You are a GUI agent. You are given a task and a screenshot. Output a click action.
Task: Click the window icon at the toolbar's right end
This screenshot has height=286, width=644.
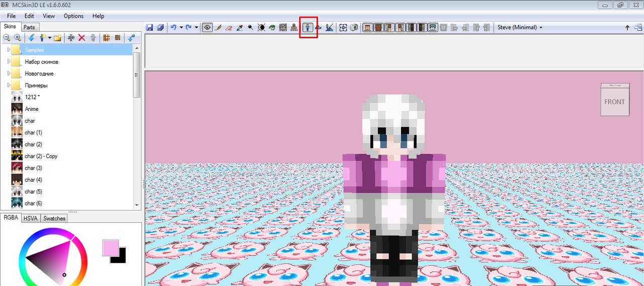point(637,28)
